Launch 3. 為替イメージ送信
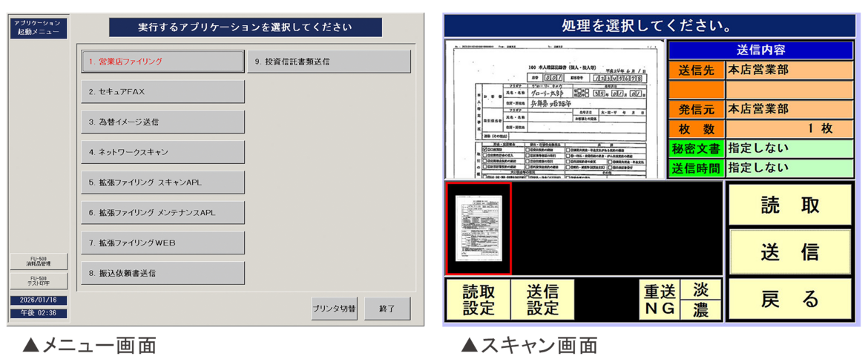This screenshot has height=362, width=868. (x=162, y=122)
